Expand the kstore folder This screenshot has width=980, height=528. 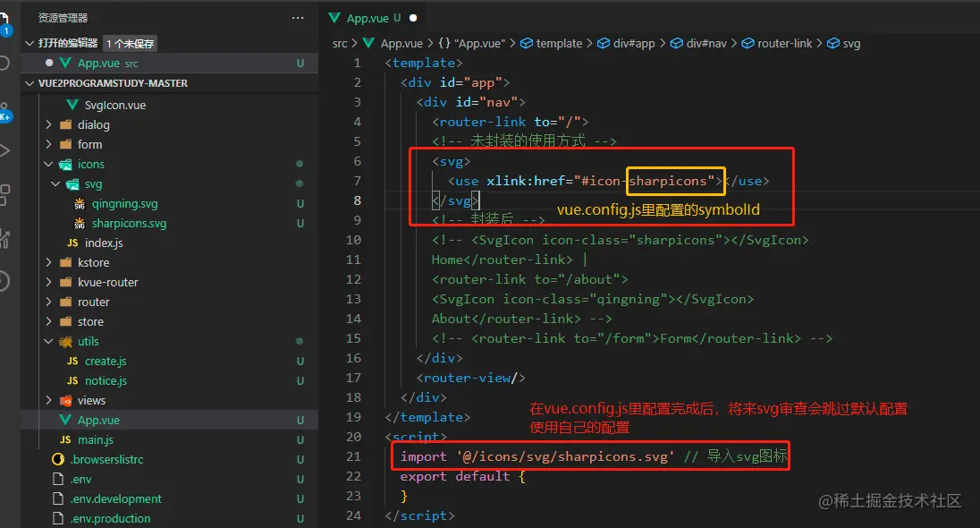pyautogui.click(x=49, y=263)
